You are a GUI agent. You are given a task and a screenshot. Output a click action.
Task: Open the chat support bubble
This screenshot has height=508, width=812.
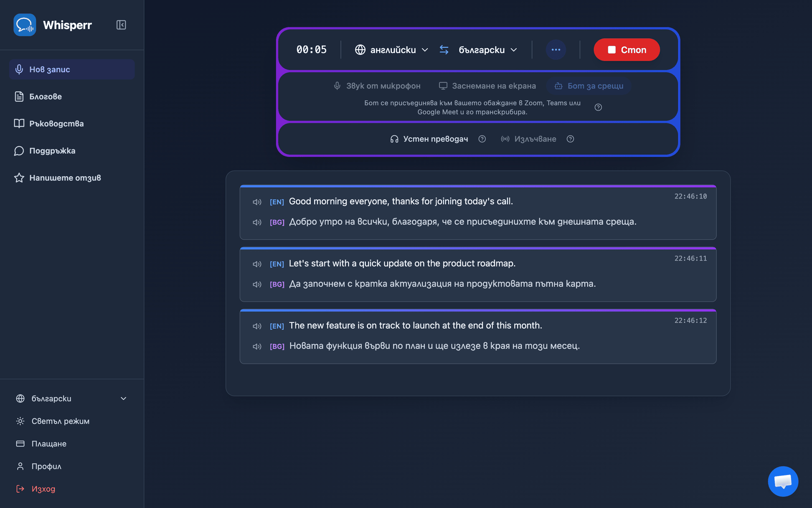click(783, 481)
